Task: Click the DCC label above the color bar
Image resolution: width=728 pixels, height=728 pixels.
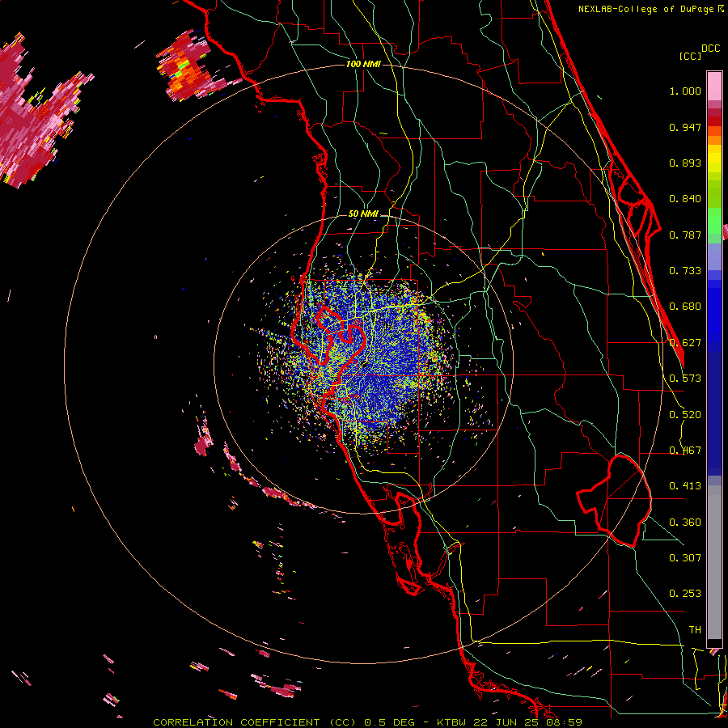Action: pyautogui.click(x=710, y=49)
